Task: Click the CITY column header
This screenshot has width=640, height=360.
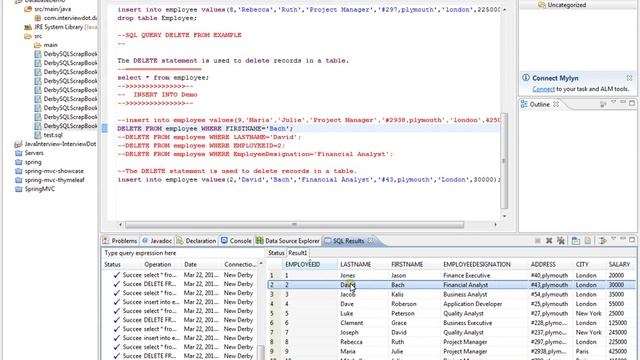Action: [589, 264]
